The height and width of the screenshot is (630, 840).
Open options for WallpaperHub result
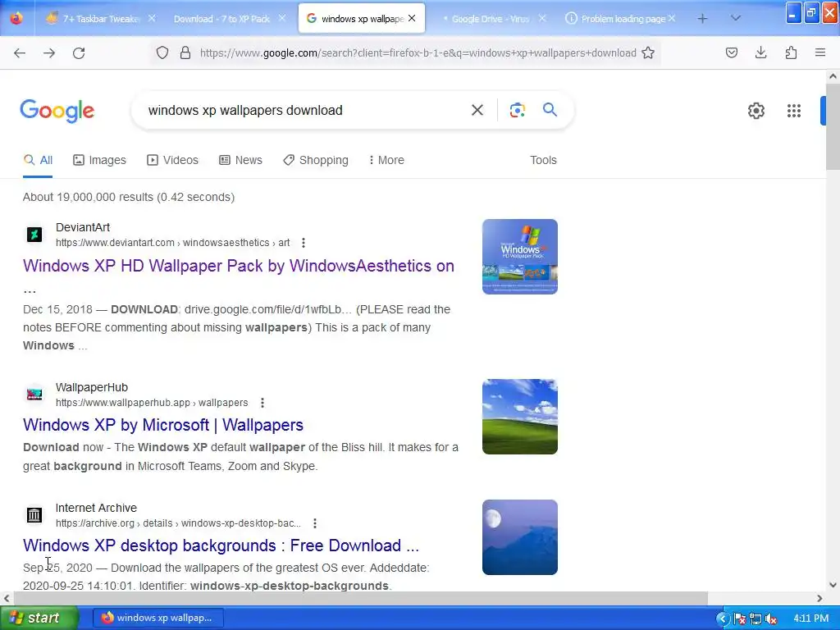[262, 403]
